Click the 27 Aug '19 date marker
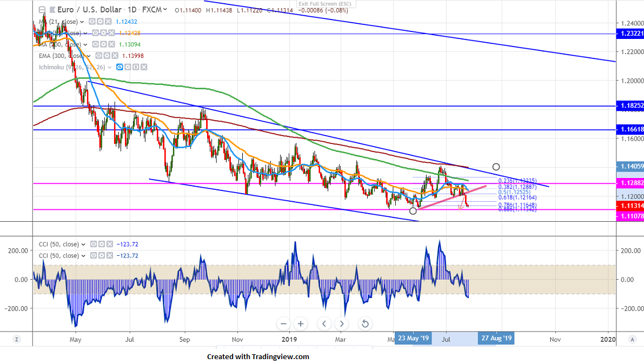Viewport: 644px width, 364px height. click(x=496, y=339)
